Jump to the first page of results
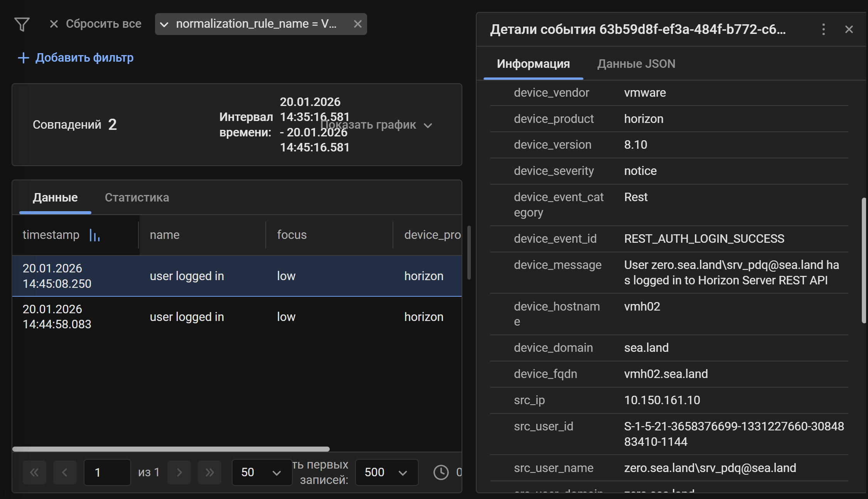The image size is (868, 499). pos(34,472)
